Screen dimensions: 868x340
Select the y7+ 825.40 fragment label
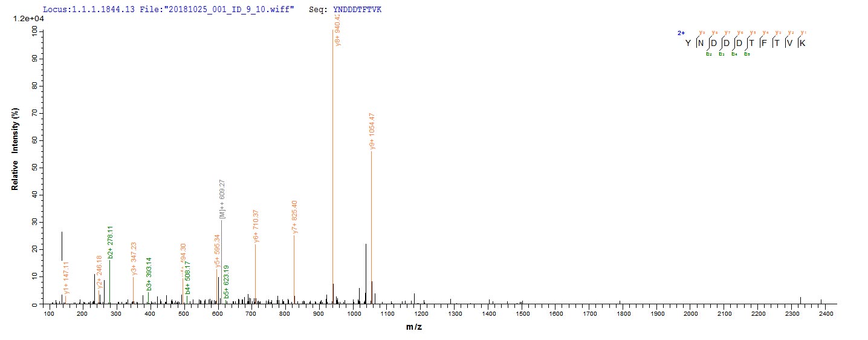[295, 217]
